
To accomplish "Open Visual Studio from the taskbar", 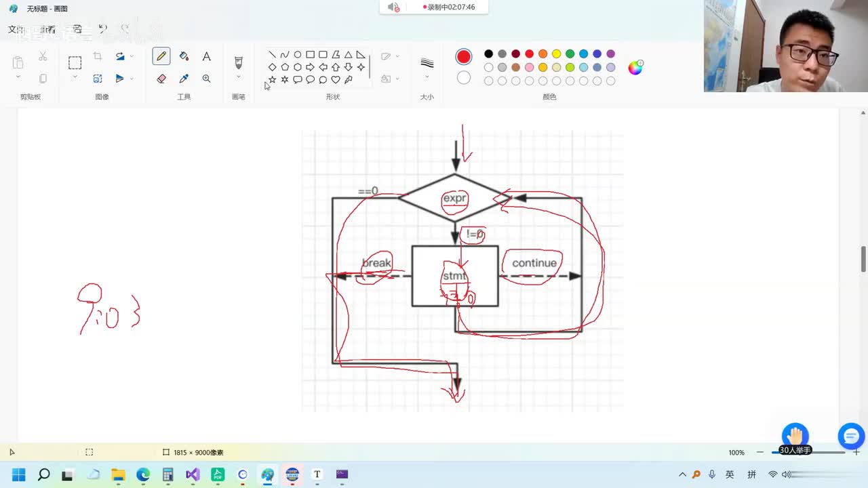I will pyautogui.click(x=193, y=474).
